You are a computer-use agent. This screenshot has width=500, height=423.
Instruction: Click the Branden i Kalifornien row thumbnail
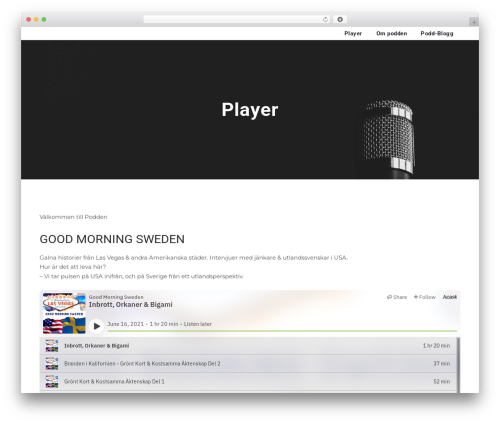pyautogui.click(x=52, y=364)
